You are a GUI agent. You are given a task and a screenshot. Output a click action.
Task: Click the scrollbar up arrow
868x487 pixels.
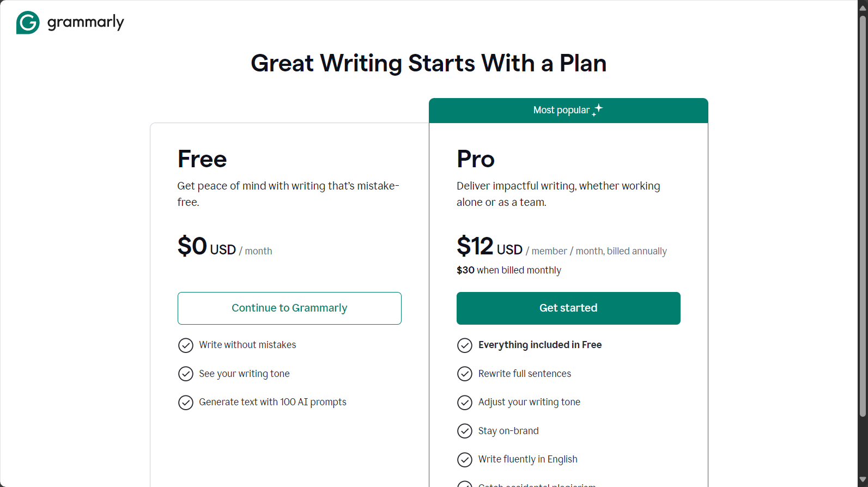(x=863, y=8)
